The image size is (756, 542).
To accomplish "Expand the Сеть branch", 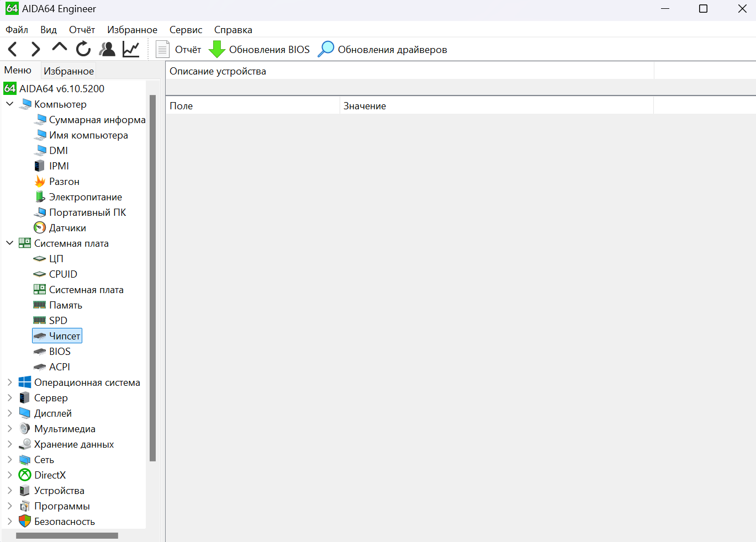I will click(10, 459).
